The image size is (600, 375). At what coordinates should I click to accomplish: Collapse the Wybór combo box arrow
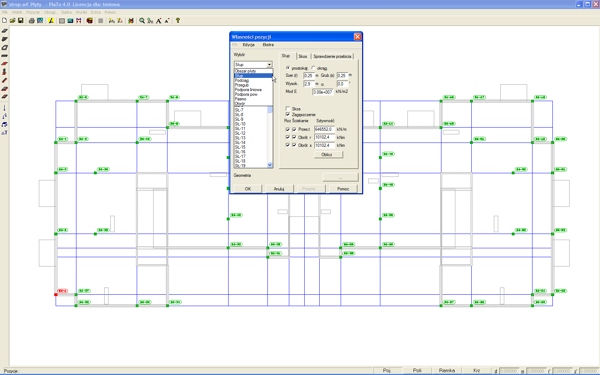click(x=269, y=65)
